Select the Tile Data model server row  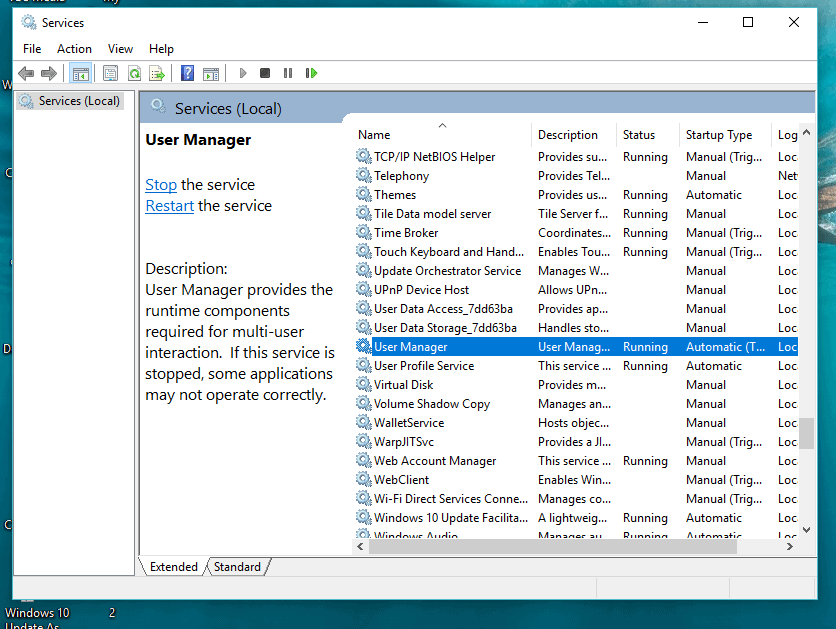pyautogui.click(x=576, y=214)
